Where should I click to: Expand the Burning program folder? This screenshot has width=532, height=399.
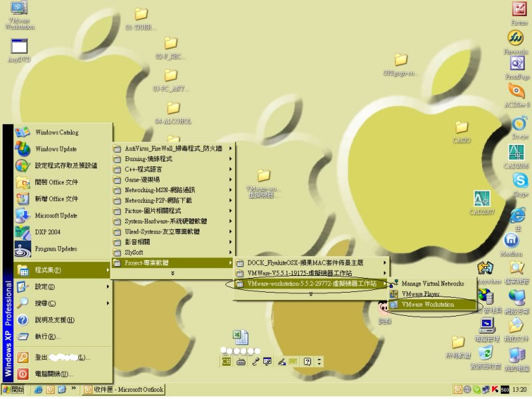173,158
